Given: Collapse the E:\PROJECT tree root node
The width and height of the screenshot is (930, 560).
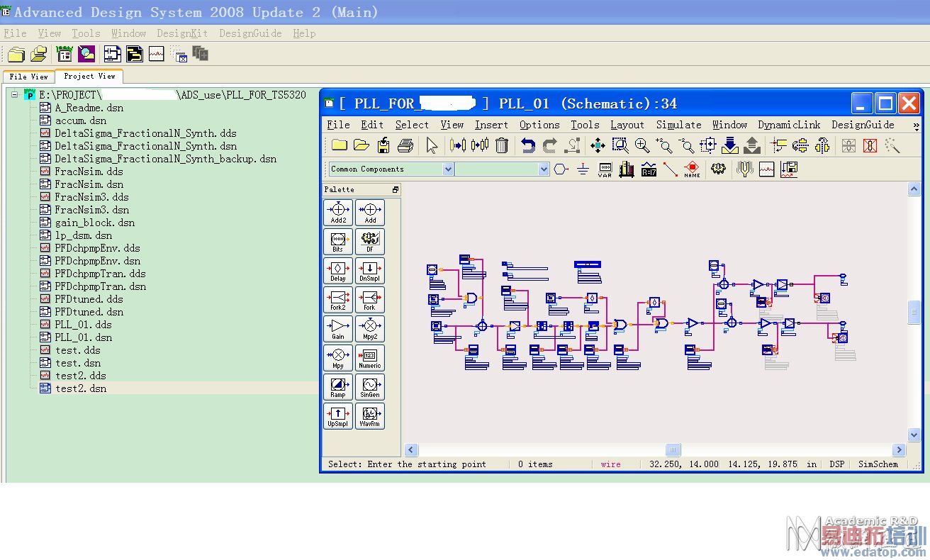Looking at the screenshot, I should 14,94.
